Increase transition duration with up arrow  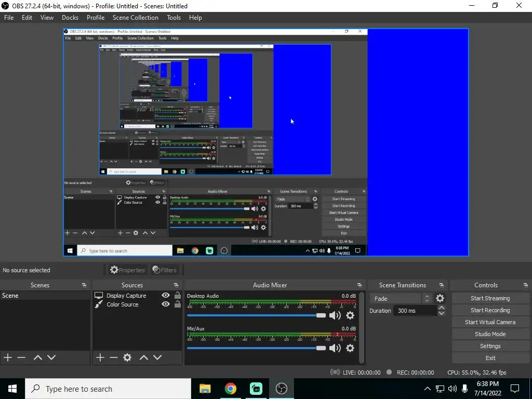point(442,308)
